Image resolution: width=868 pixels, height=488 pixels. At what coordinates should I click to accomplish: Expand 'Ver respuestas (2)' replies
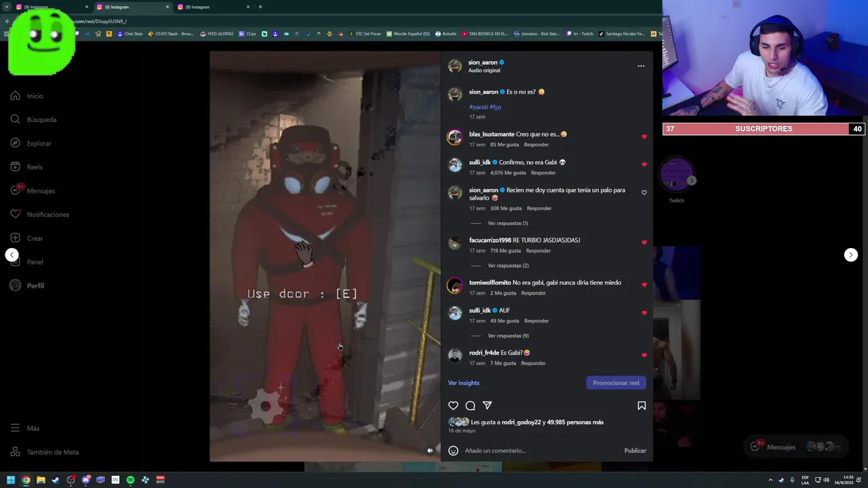(x=508, y=266)
